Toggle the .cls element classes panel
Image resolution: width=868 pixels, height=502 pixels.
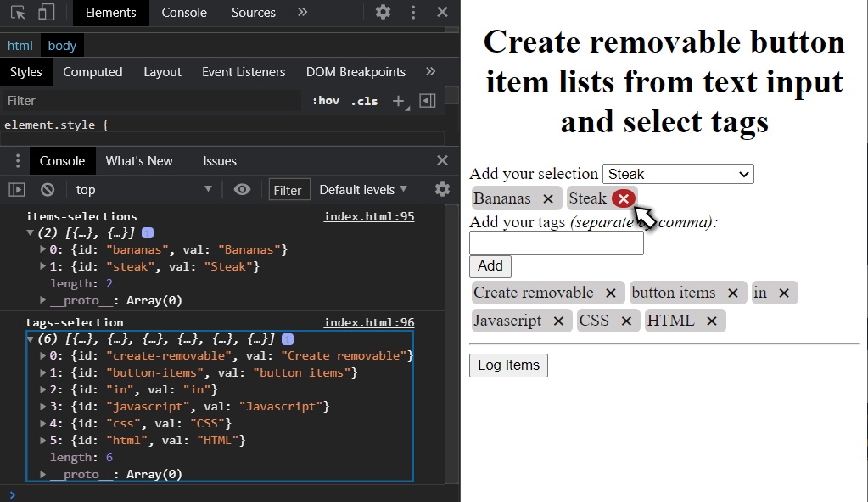(364, 101)
